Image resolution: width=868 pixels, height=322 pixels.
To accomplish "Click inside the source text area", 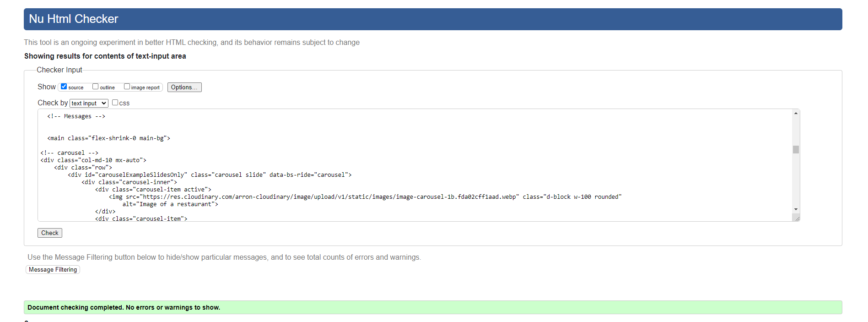I will click(415, 165).
